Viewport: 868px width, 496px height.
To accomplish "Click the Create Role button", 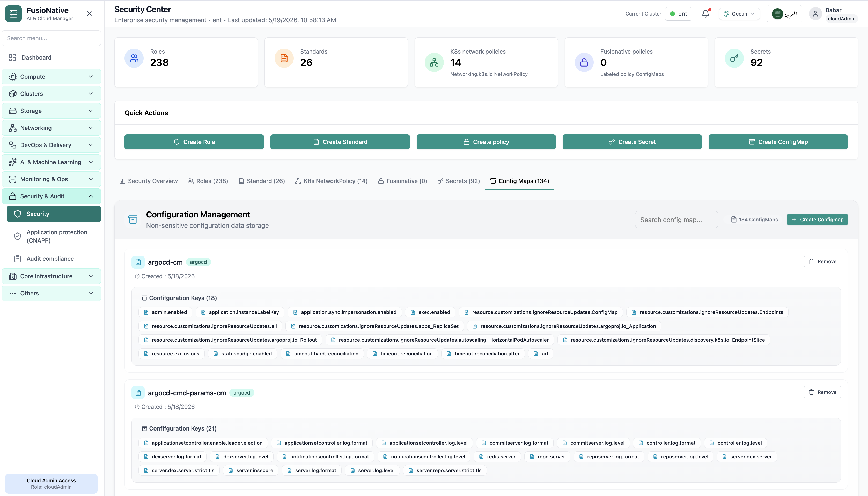I will click(x=194, y=142).
